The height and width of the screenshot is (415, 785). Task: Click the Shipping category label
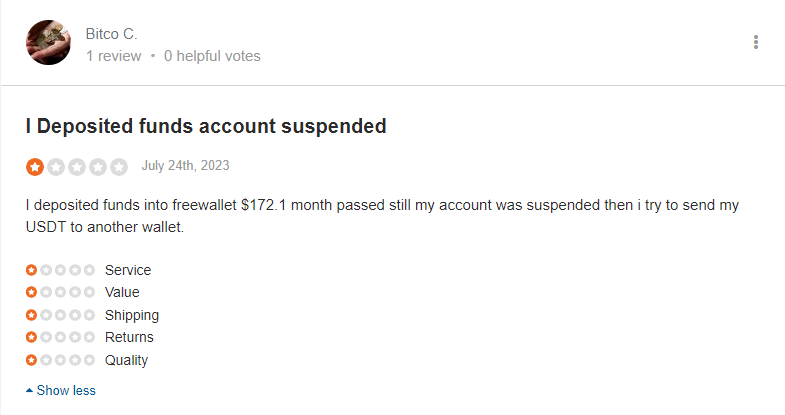(x=131, y=315)
